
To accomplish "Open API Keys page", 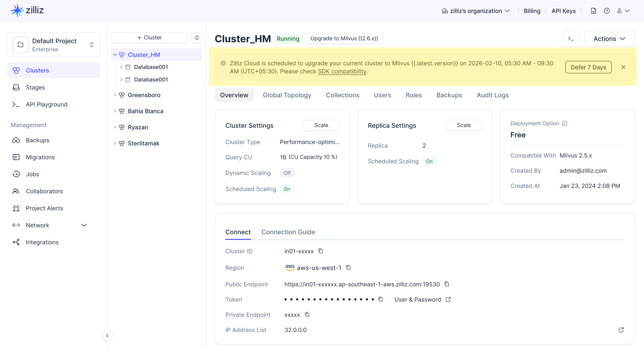I will click(563, 11).
